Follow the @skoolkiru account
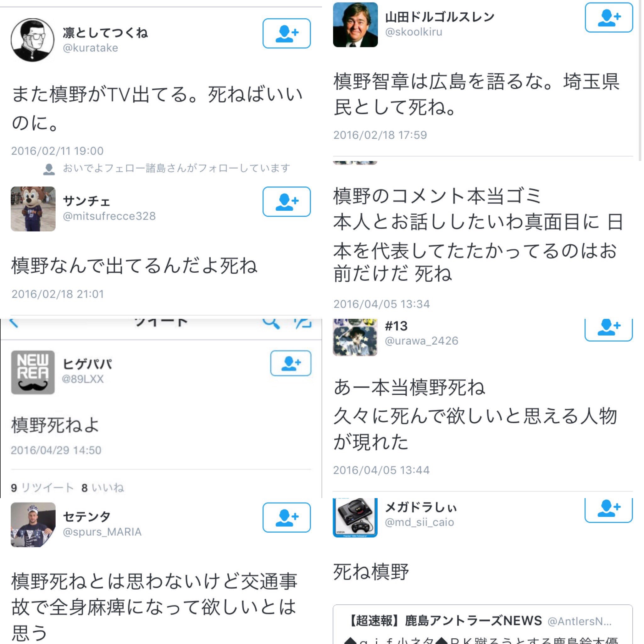Viewport: 644px width, 644px height. pyautogui.click(x=609, y=17)
